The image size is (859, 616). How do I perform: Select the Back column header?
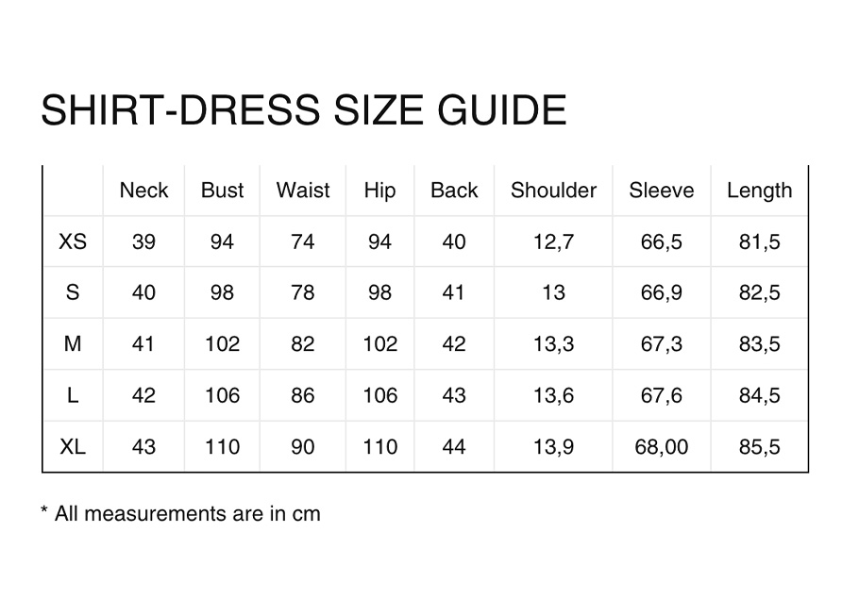454,191
